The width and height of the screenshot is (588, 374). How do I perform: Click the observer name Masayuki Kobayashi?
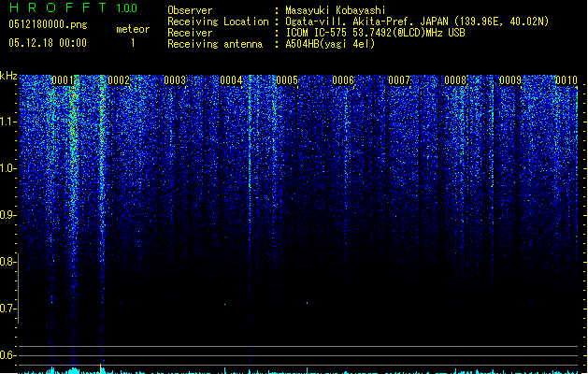pos(336,10)
